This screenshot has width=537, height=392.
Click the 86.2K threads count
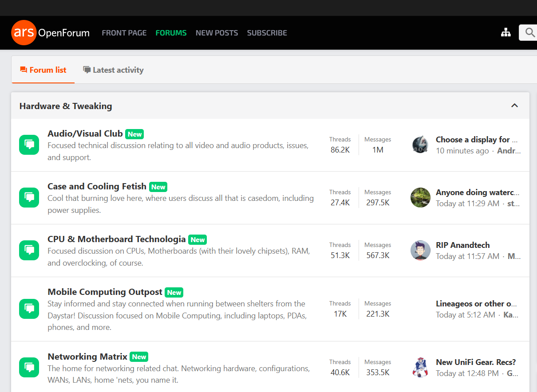(340, 150)
